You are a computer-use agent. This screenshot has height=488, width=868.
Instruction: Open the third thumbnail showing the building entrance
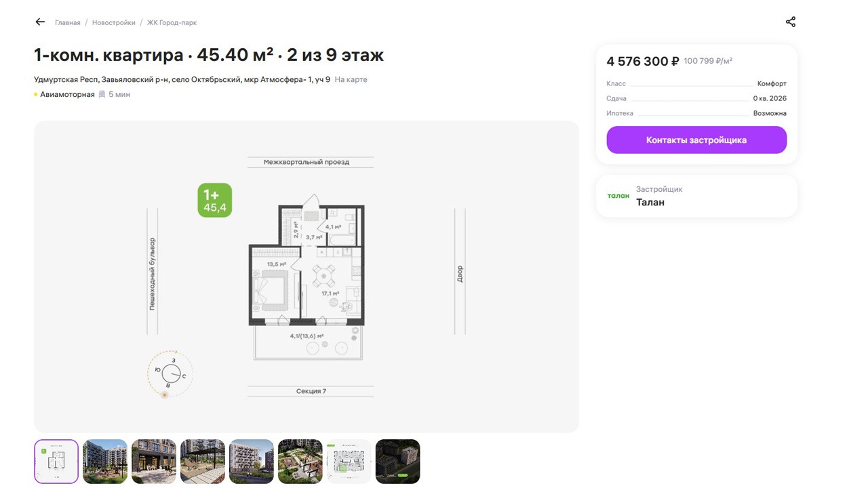click(154, 462)
